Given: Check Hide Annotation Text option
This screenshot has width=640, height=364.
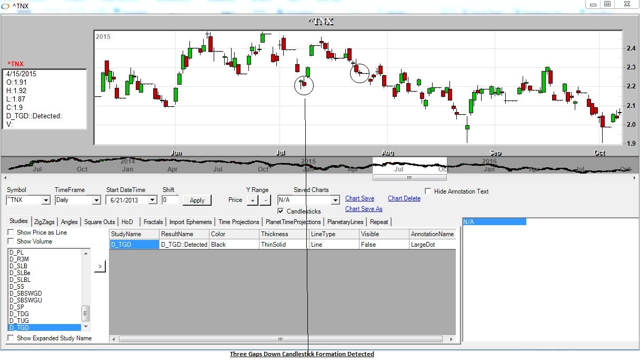Looking at the screenshot, I should [x=428, y=191].
